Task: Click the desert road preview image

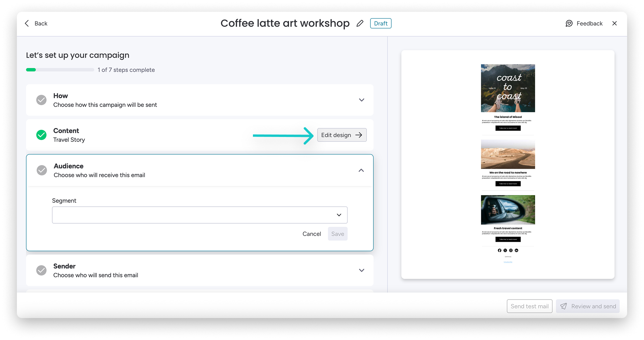Action: tap(508, 154)
